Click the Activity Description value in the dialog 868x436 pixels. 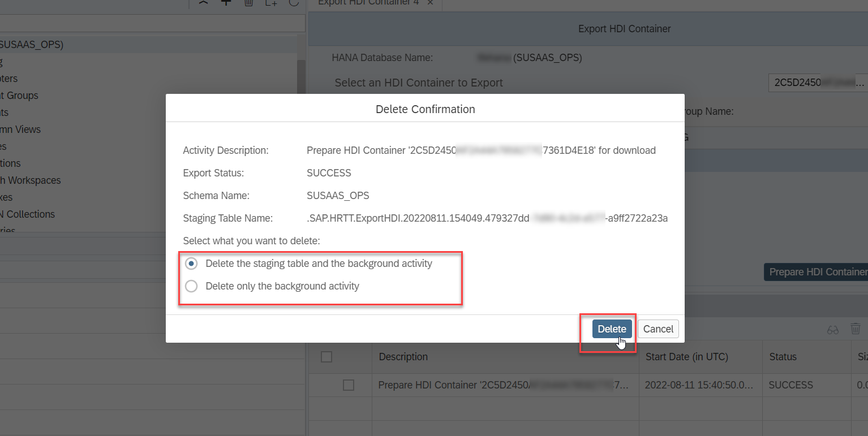click(x=481, y=150)
